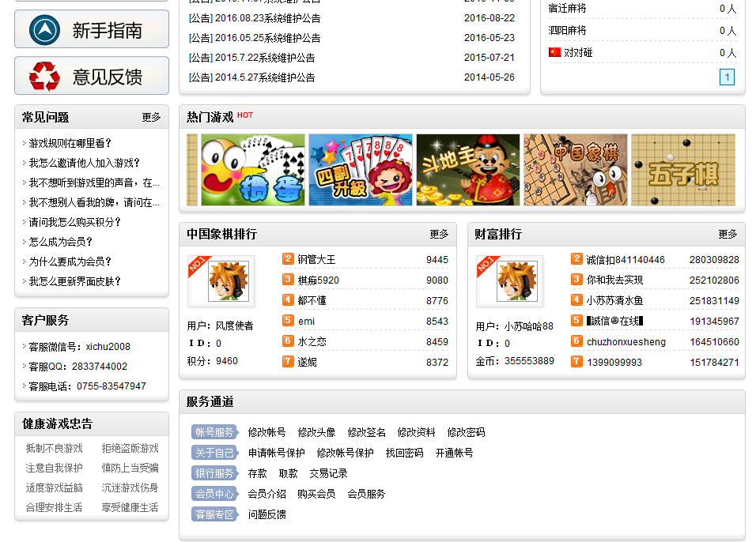The image size is (756, 542).
Task: Open the 掼蛋 game thumbnail
Action: point(253,170)
